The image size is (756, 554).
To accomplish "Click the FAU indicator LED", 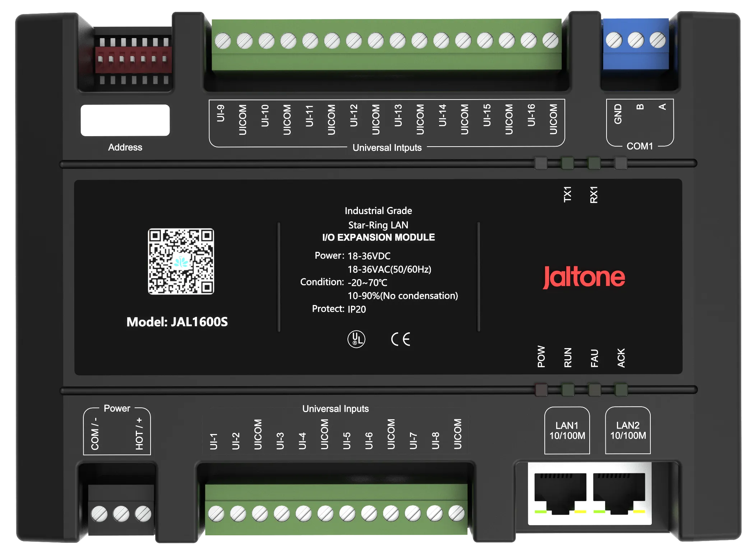I will click(594, 390).
